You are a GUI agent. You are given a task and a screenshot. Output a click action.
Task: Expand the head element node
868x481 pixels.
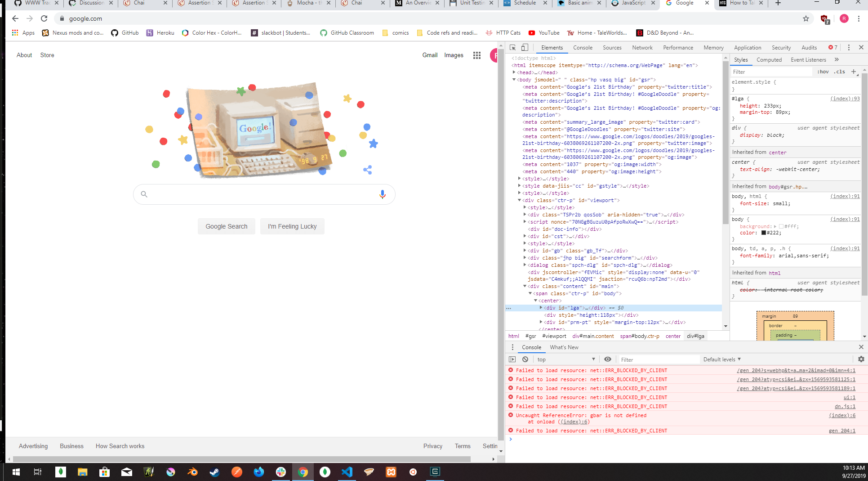[514, 72]
